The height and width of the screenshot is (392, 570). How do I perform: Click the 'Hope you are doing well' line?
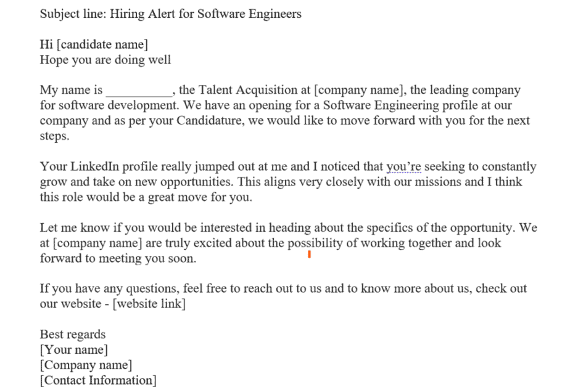(105, 60)
